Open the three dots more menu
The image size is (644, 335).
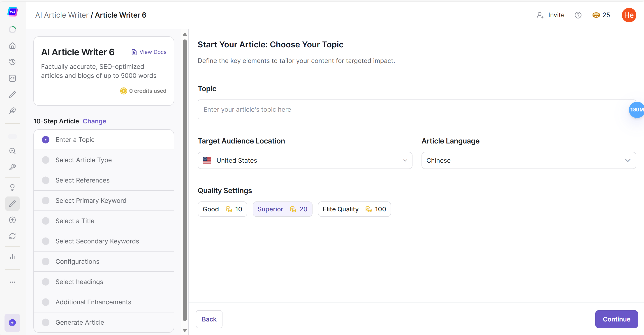pos(12,282)
